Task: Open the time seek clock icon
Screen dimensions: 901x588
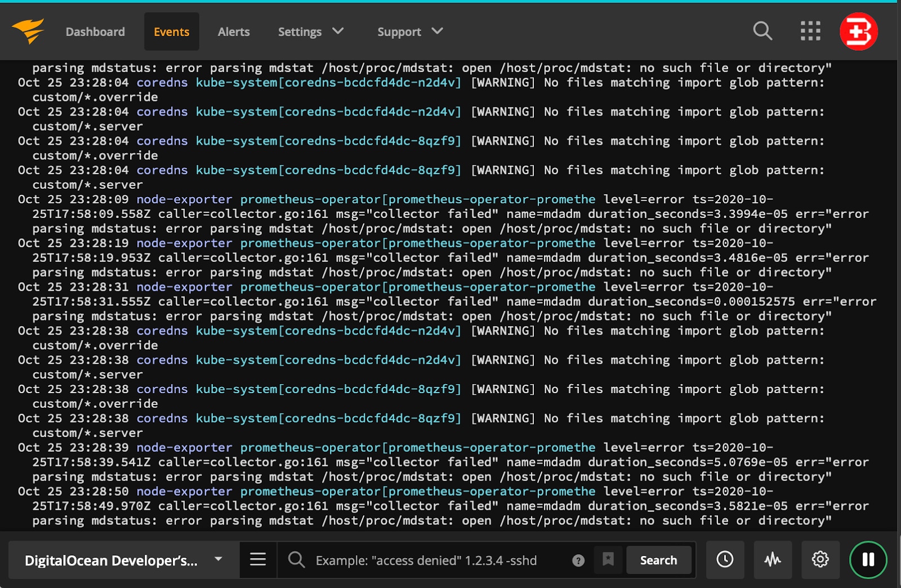Action: (x=725, y=560)
